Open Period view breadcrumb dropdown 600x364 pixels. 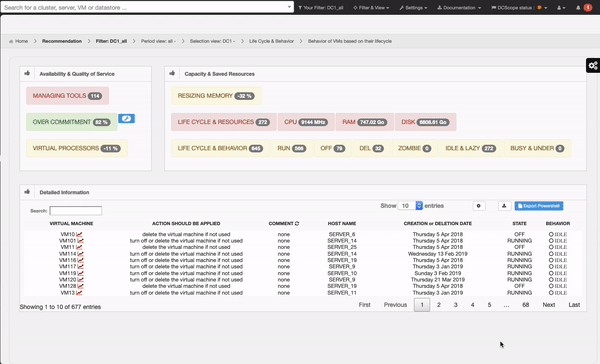[x=158, y=41]
